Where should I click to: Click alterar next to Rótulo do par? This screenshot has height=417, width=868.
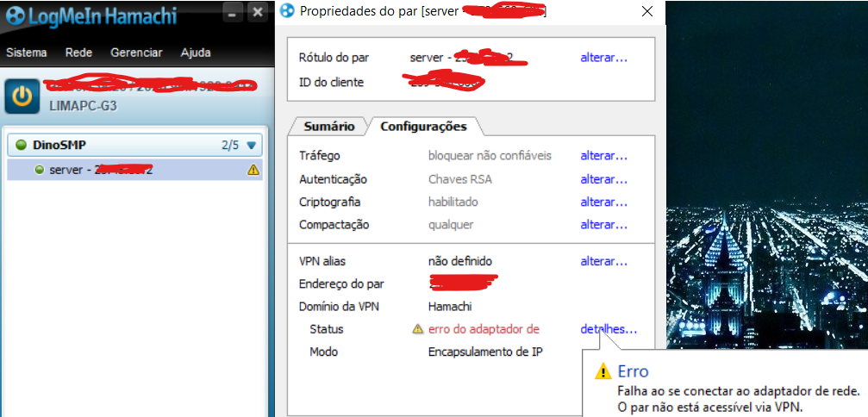(x=604, y=58)
